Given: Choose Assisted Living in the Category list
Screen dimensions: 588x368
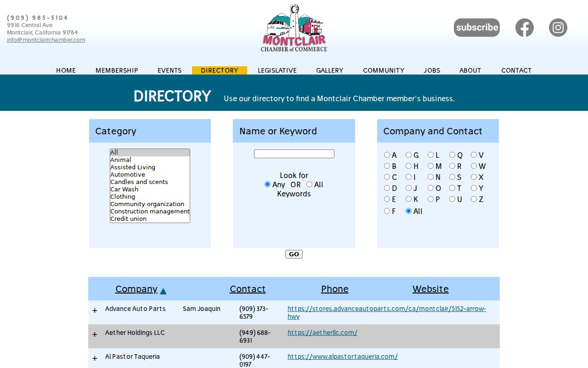Looking at the screenshot, I should (x=150, y=167).
